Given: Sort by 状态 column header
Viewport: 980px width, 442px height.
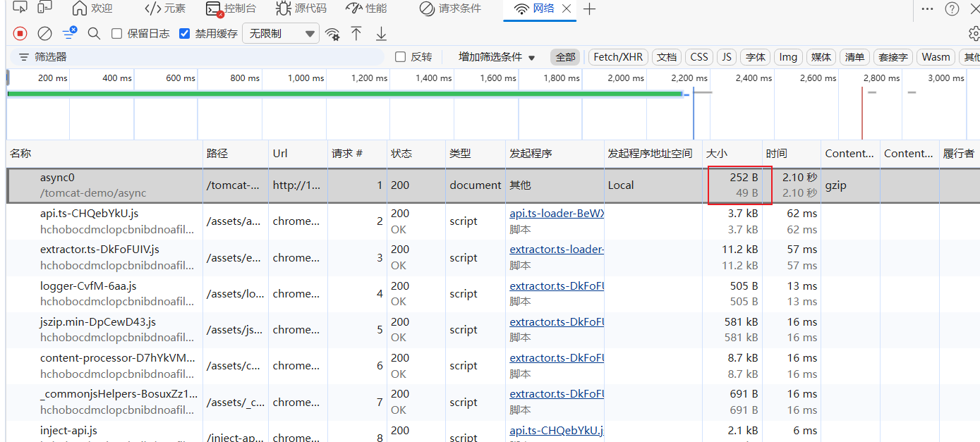Looking at the screenshot, I should click(x=416, y=153).
